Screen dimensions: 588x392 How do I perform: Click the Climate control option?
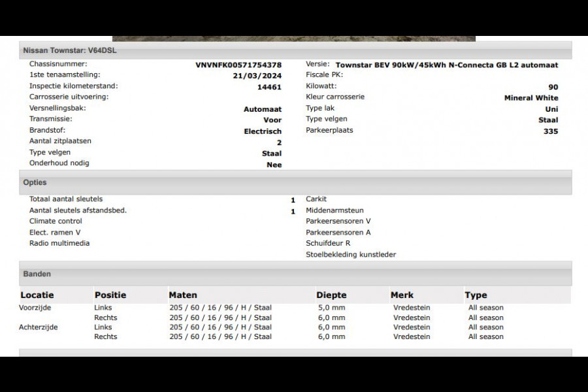click(x=56, y=221)
